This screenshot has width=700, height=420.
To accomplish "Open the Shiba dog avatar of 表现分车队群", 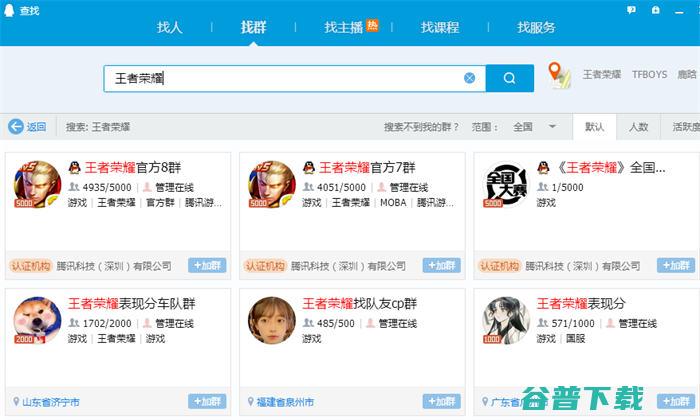I will 38,320.
